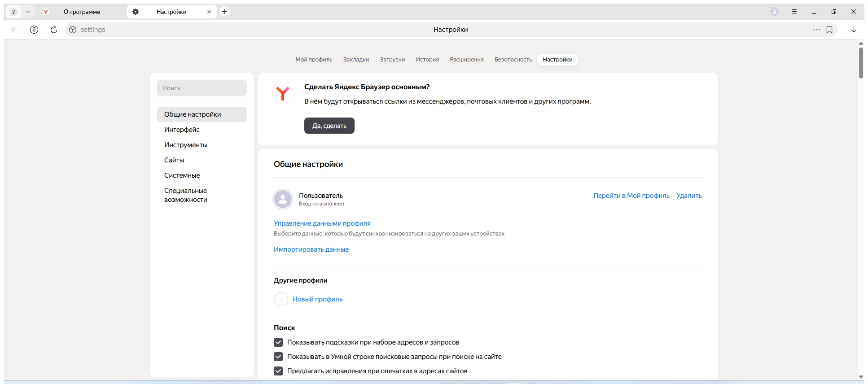
Task: Open Управление данными профиля link
Action: click(x=322, y=223)
